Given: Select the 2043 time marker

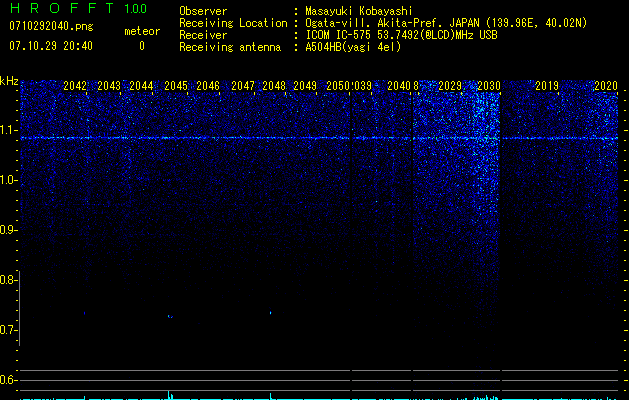Looking at the screenshot, I should 109,86.
